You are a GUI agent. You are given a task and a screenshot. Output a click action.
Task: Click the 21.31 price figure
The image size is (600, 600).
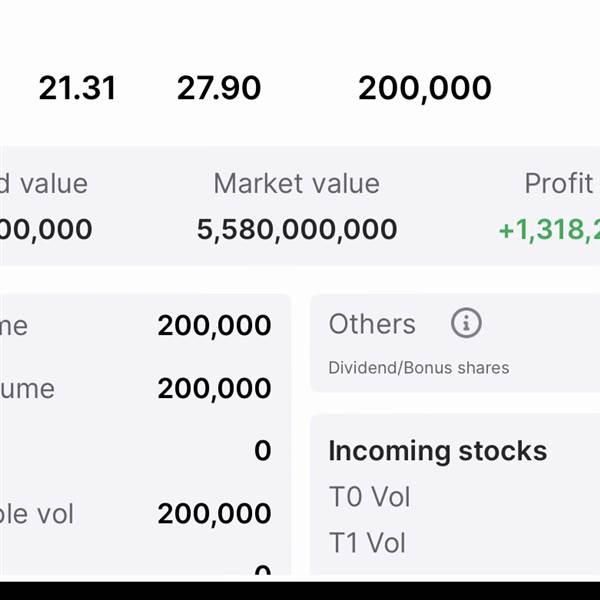pos(77,88)
